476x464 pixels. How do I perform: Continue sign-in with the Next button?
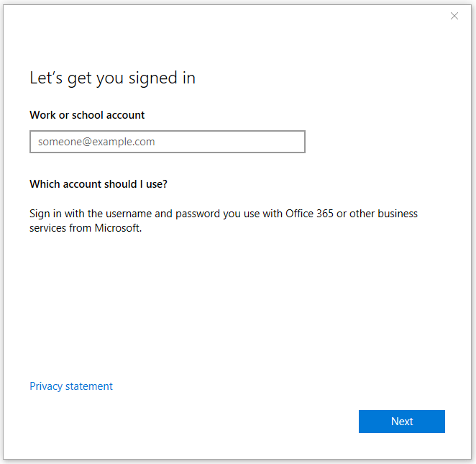402,421
